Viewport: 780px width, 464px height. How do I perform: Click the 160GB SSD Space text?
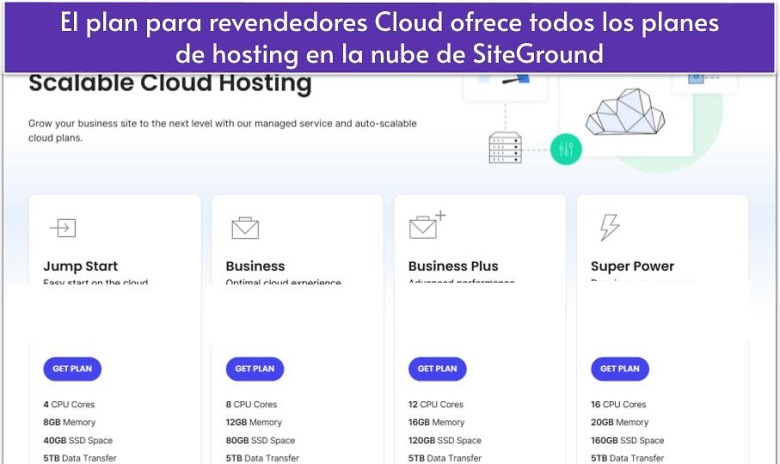[x=627, y=440]
